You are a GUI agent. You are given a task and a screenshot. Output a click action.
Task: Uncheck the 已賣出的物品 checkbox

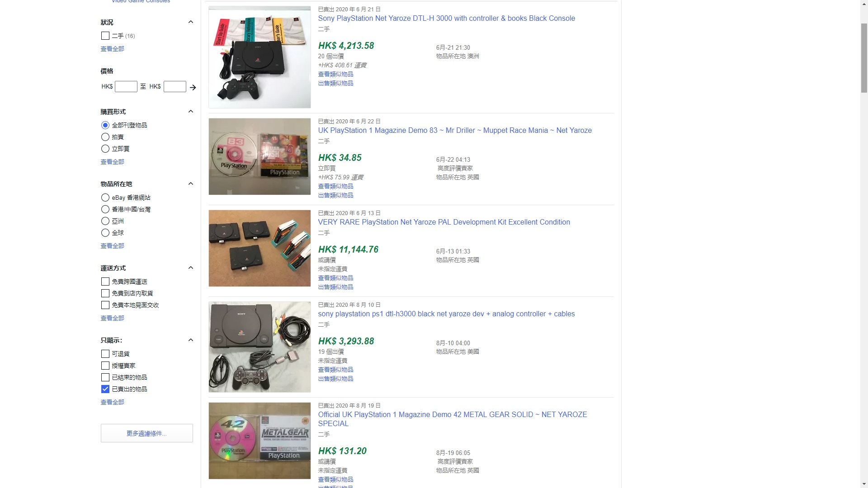click(105, 389)
